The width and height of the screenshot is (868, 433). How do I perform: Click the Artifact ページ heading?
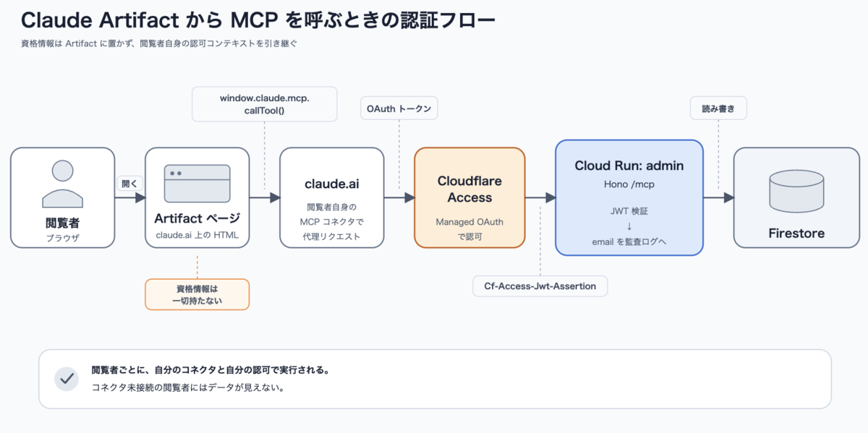[197, 218]
